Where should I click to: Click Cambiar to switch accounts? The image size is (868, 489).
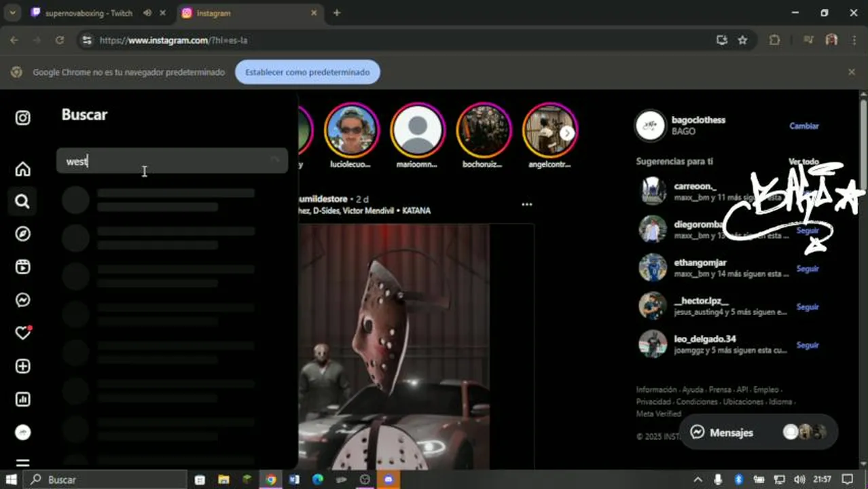tap(803, 126)
